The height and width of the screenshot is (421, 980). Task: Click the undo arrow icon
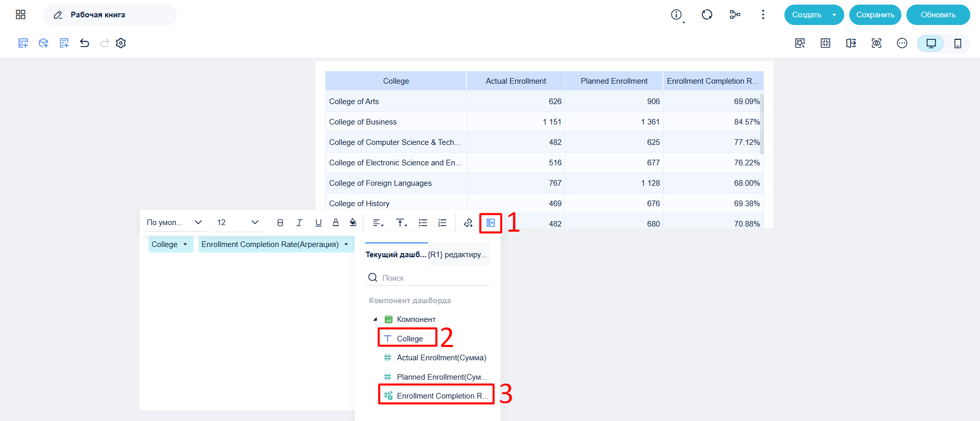click(85, 43)
